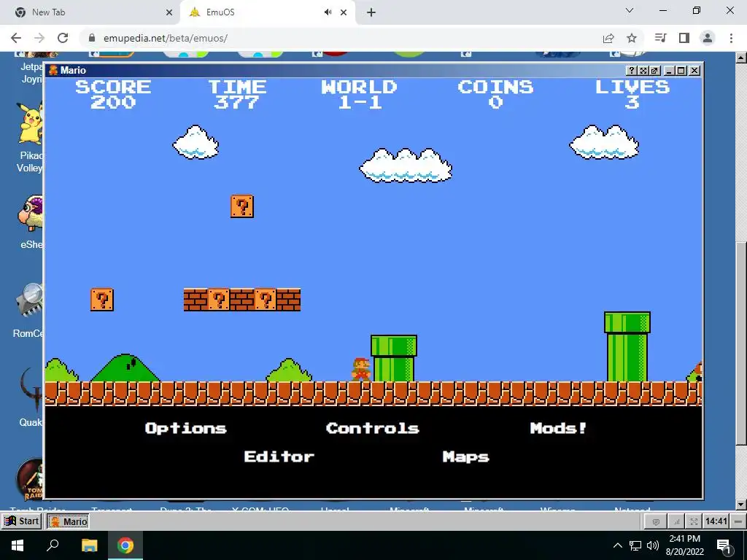Click the EmuOS tray signal bars icon
The width and height of the screenshot is (747, 560).
pos(676,522)
